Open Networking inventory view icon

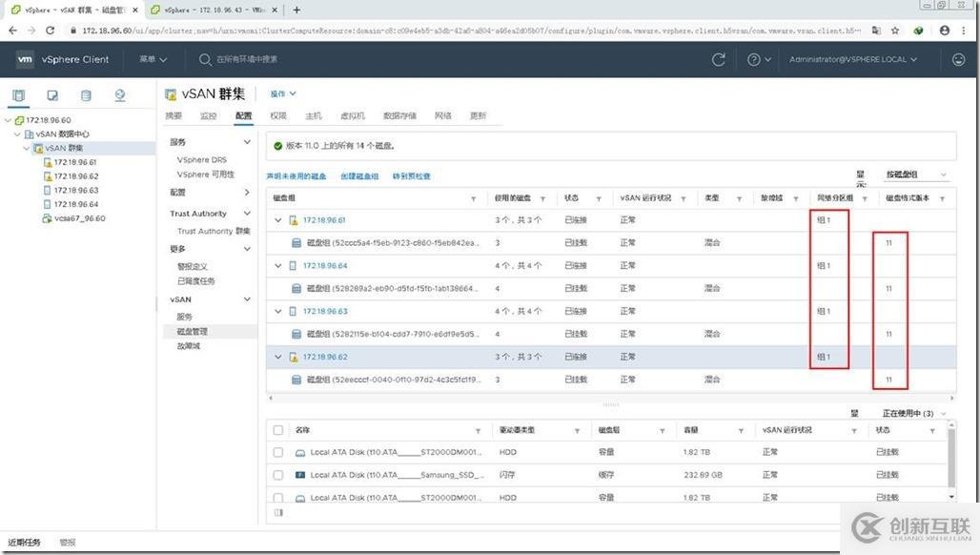click(120, 95)
